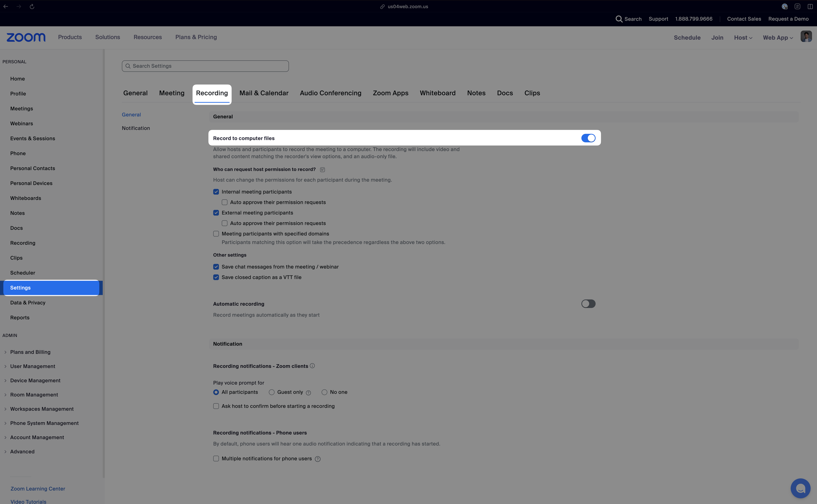
Task: Switch to the Meeting tab
Action: pyautogui.click(x=172, y=93)
